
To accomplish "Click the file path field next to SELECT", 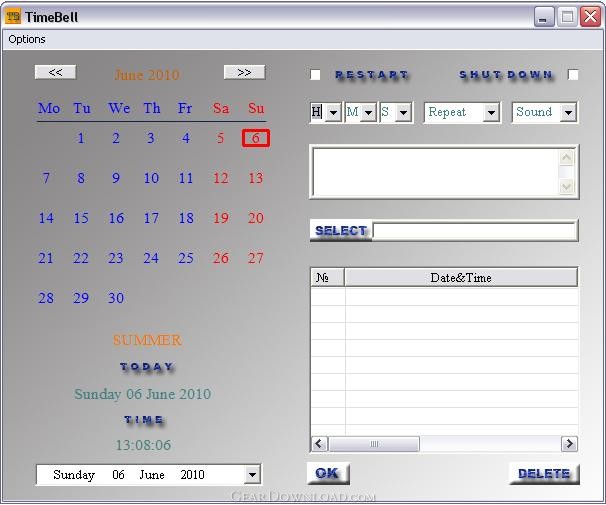I will tap(475, 231).
